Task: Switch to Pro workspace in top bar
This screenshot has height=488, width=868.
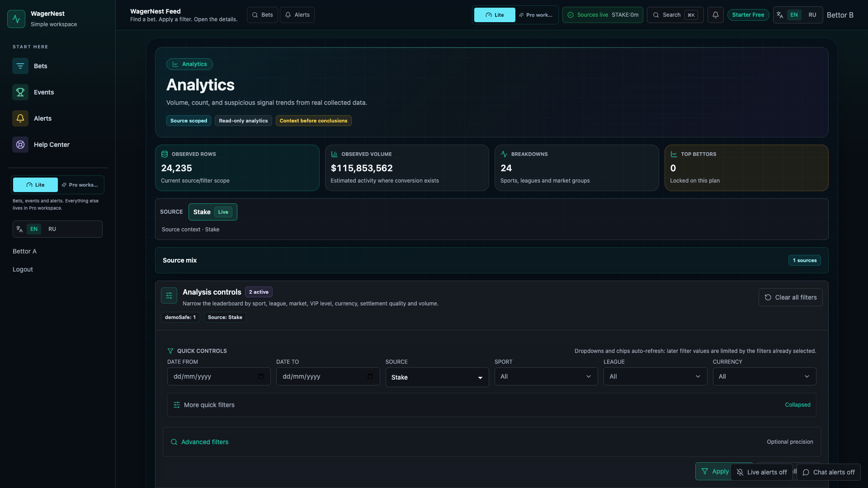Action: click(x=536, y=15)
